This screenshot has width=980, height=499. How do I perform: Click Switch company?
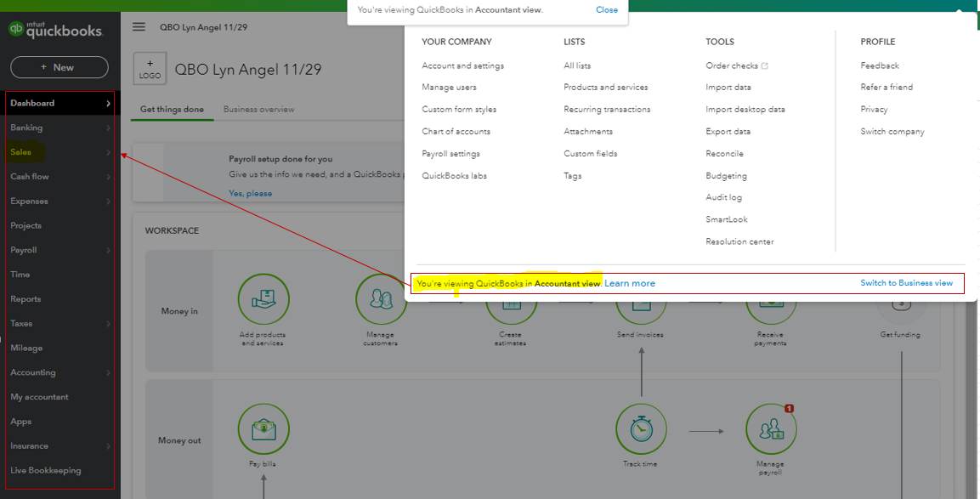[892, 131]
